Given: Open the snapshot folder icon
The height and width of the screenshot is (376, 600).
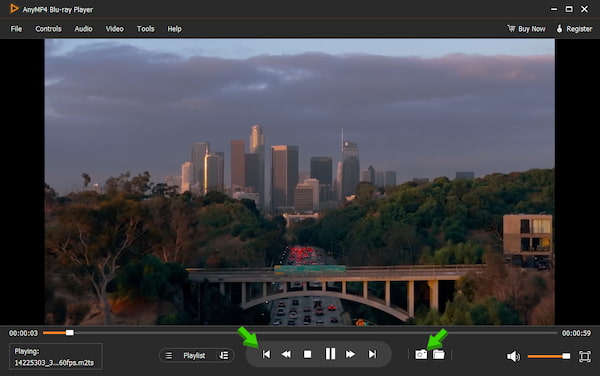Looking at the screenshot, I should point(439,355).
